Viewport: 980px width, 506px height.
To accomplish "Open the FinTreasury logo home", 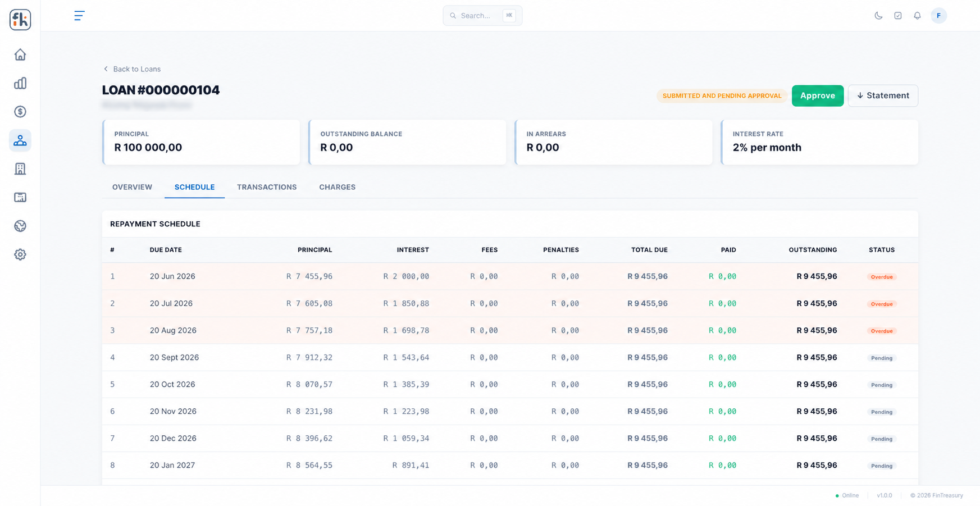I will pyautogui.click(x=20, y=20).
